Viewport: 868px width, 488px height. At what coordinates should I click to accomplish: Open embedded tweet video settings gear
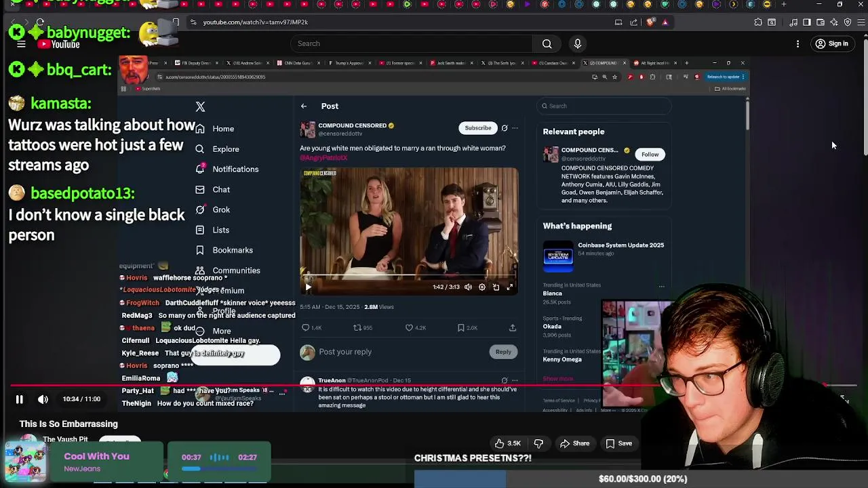tap(482, 287)
